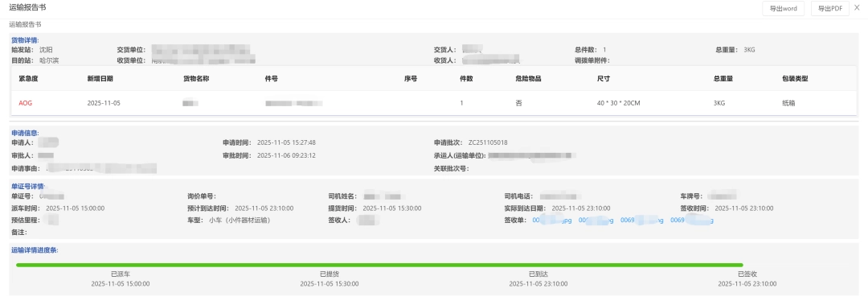Click the 关联批次号 label
Screen dimensions: 868x305
point(451,168)
